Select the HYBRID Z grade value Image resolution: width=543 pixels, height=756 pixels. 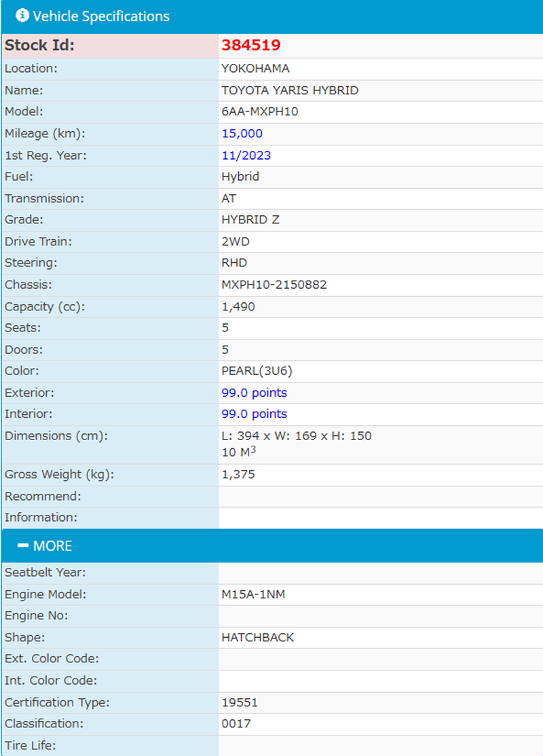click(250, 219)
